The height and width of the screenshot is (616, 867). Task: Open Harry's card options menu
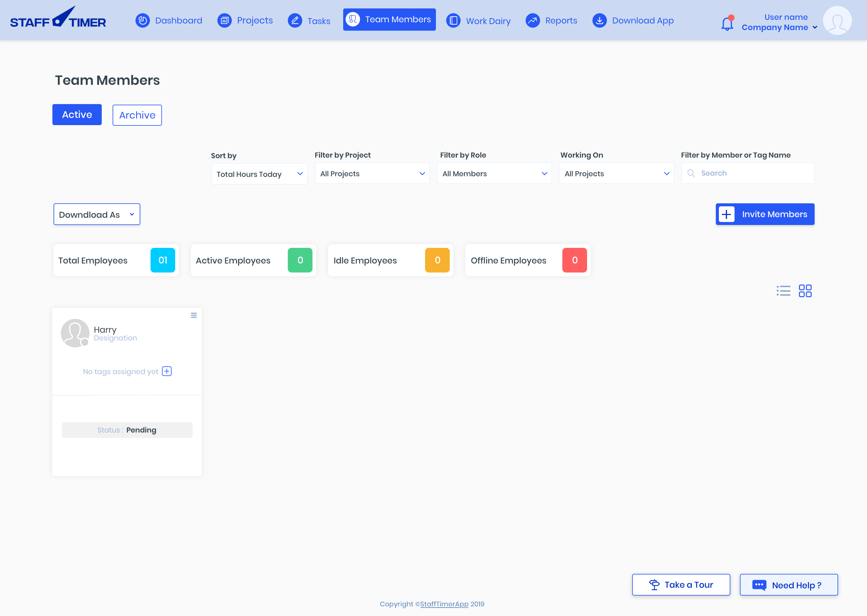point(194,315)
